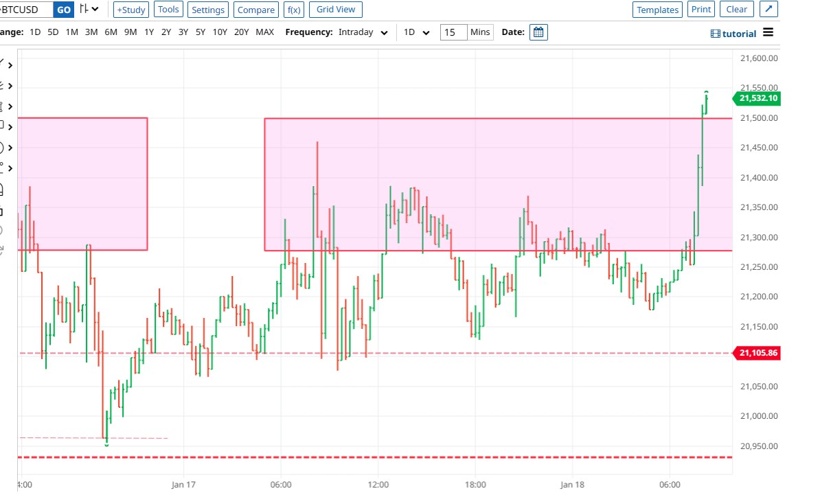This screenshot has height=504, width=820.
Task: Click the green 21,532.10 price label
Action: [x=757, y=98]
